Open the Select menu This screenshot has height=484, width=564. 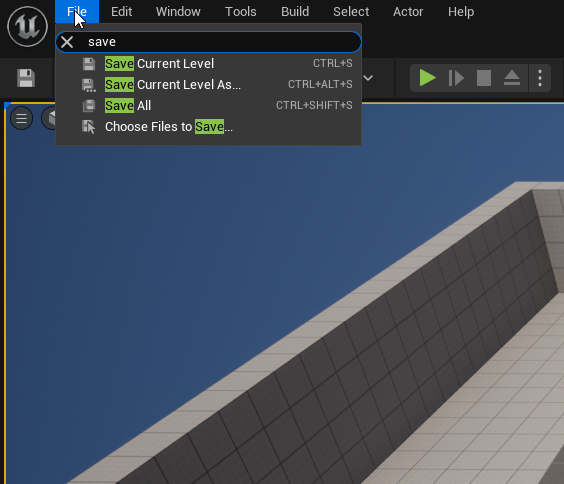[351, 12]
